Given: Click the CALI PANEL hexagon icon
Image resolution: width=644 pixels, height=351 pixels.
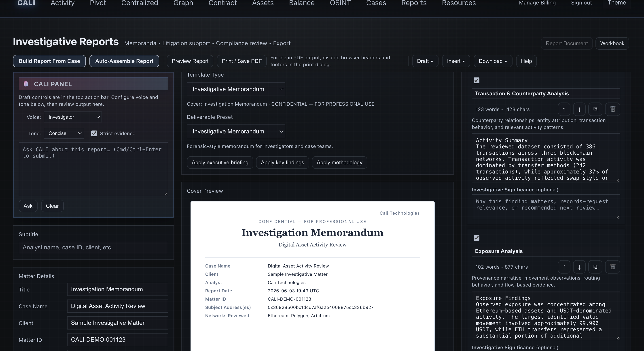Looking at the screenshot, I should click(x=26, y=84).
